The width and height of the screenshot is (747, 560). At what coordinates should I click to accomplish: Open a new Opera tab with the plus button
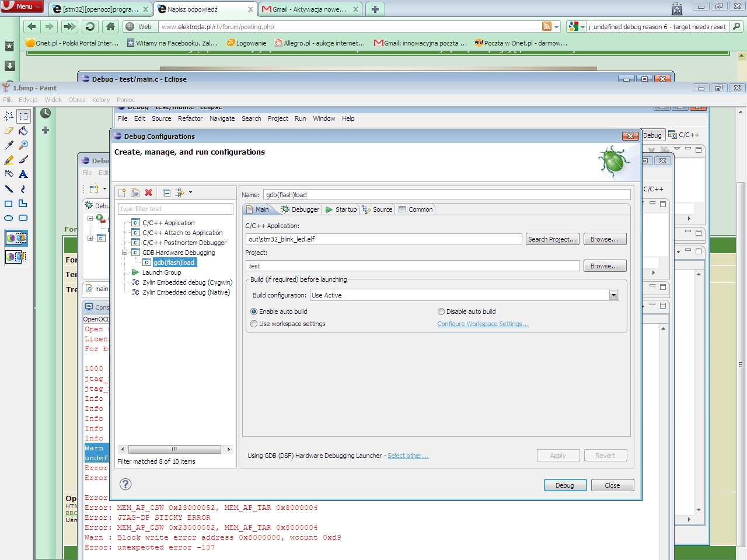coord(375,9)
